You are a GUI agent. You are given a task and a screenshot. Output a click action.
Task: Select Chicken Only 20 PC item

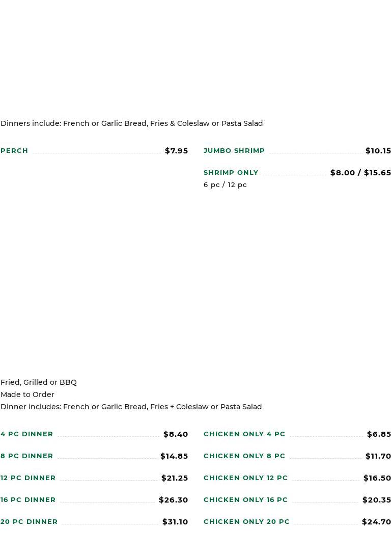click(x=246, y=522)
